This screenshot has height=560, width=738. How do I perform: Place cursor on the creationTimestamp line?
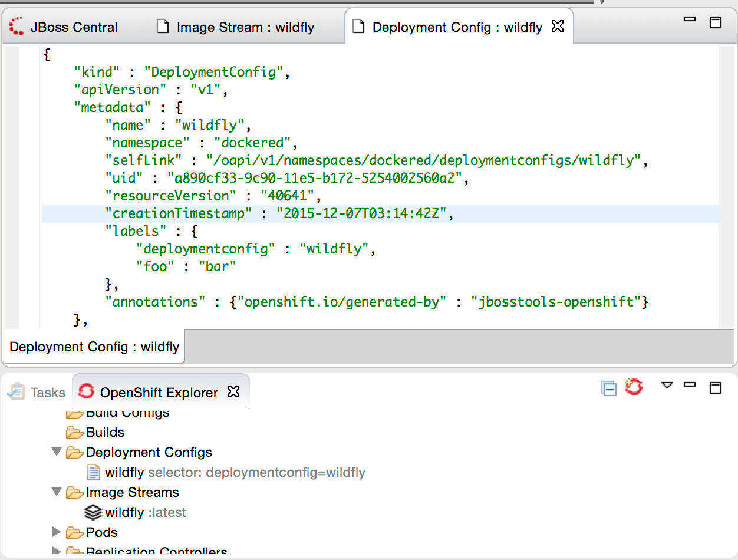[x=354, y=213]
